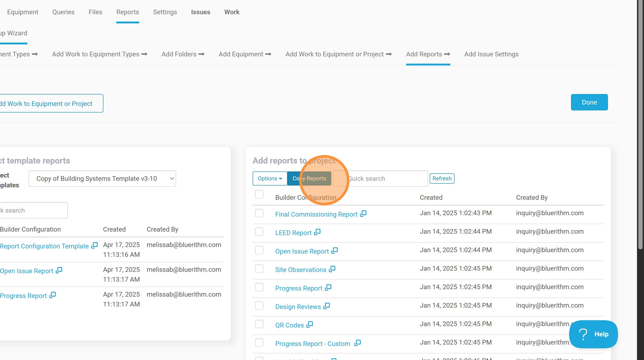The height and width of the screenshot is (360, 644).
Task: Open the Building Systems Template dropdown
Action: (x=102, y=178)
